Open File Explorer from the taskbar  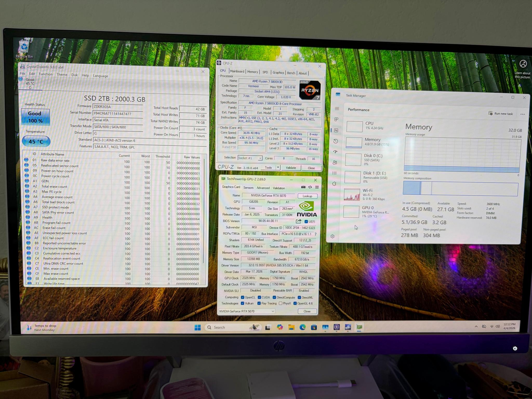click(291, 327)
